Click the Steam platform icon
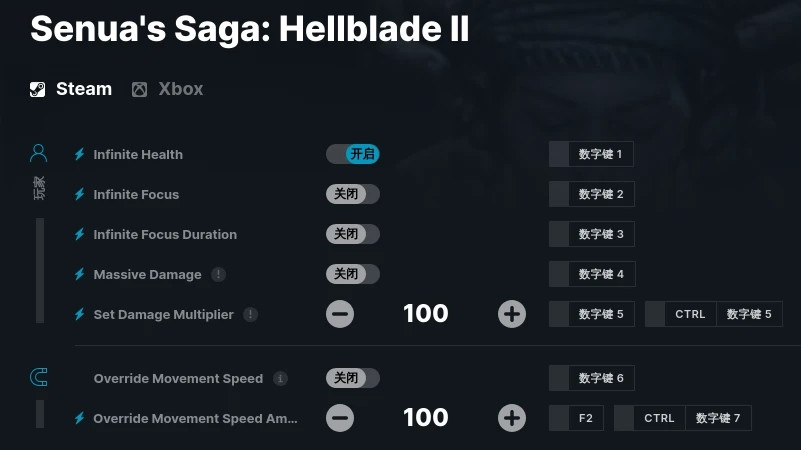This screenshot has height=450, width=801. pyautogui.click(x=37, y=89)
